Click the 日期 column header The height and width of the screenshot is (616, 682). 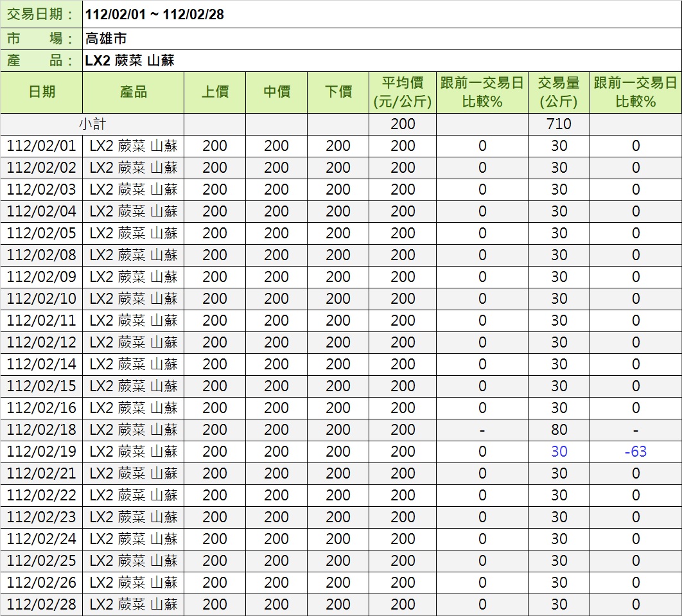[x=42, y=92]
